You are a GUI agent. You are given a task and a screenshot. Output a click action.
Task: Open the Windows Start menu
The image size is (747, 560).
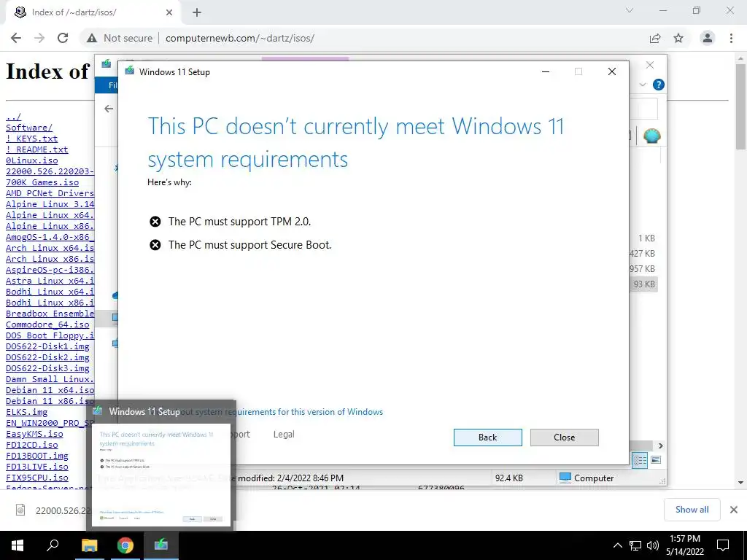pos(18,545)
